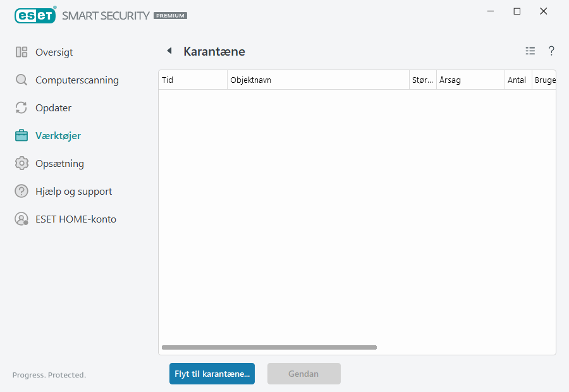
Task: Click the Opdater refresh icon
Action: 21,107
